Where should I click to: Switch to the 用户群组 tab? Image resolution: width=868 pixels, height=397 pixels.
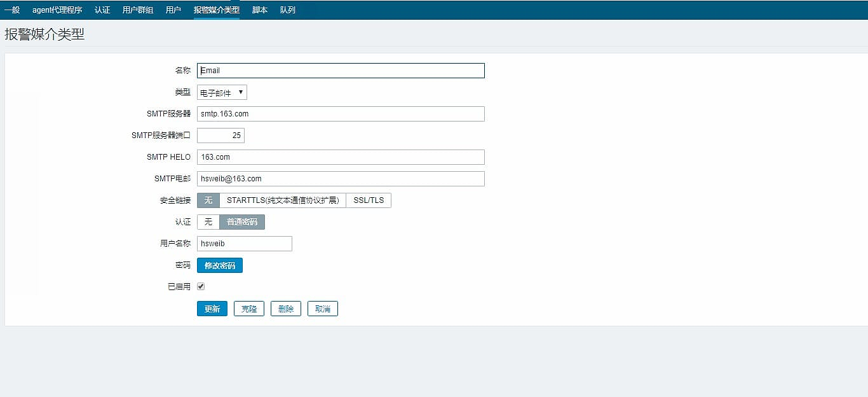tap(138, 10)
